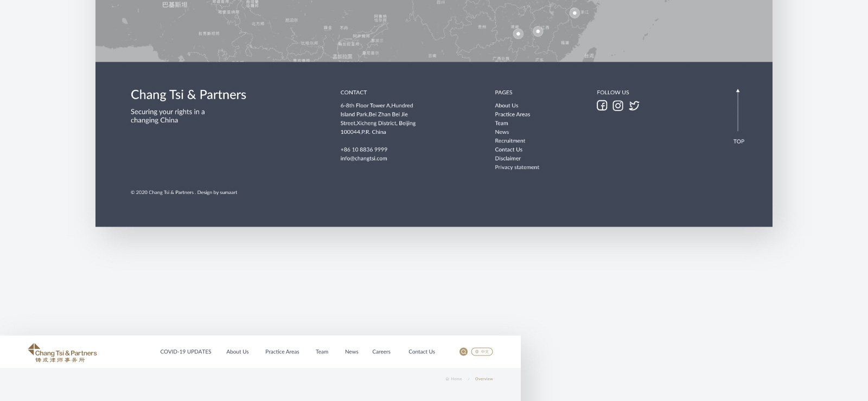Open About Us in the top navigation
868x401 pixels.
pos(238,352)
